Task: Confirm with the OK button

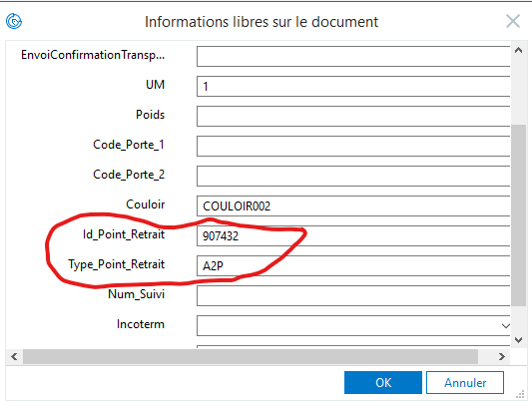Action: [x=383, y=383]
